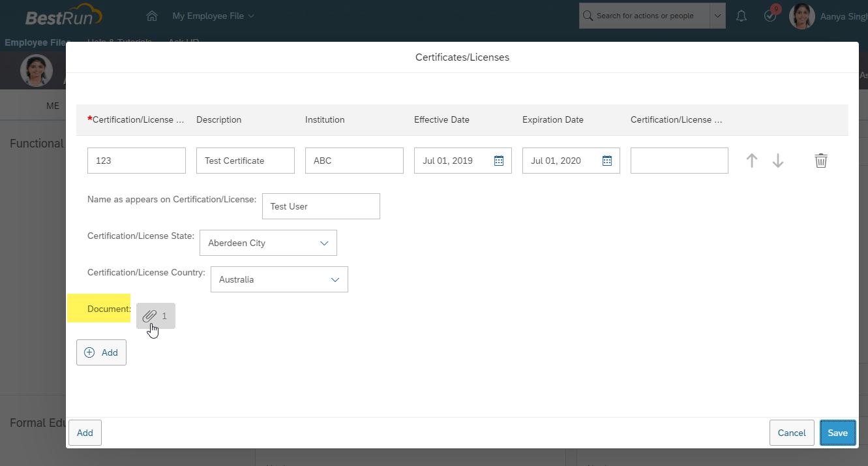Edit the Name as appears field Test User
Image resolution: width=868 pixels, height=466 pixels.
click(321, 206)
